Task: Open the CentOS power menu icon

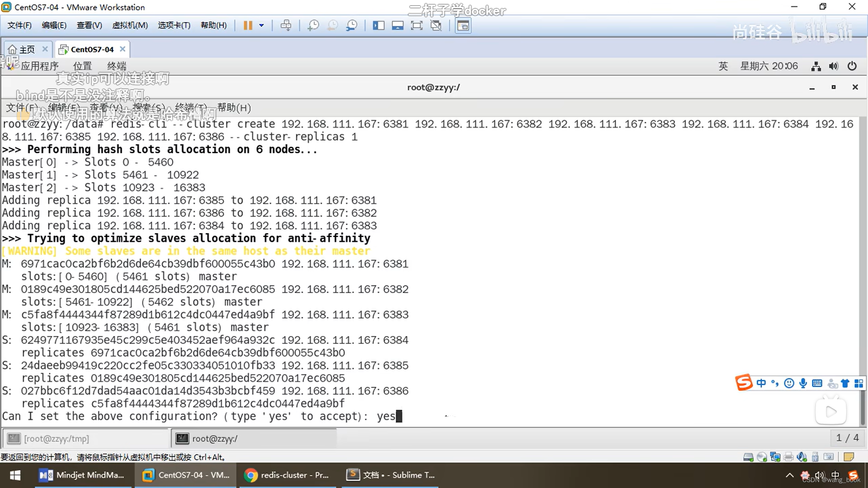Action: click(852, 66)
